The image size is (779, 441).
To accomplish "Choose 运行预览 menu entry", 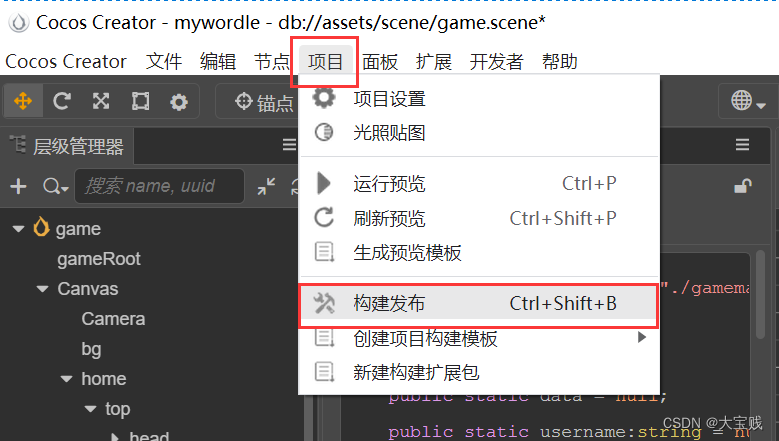I will (479, 184).
